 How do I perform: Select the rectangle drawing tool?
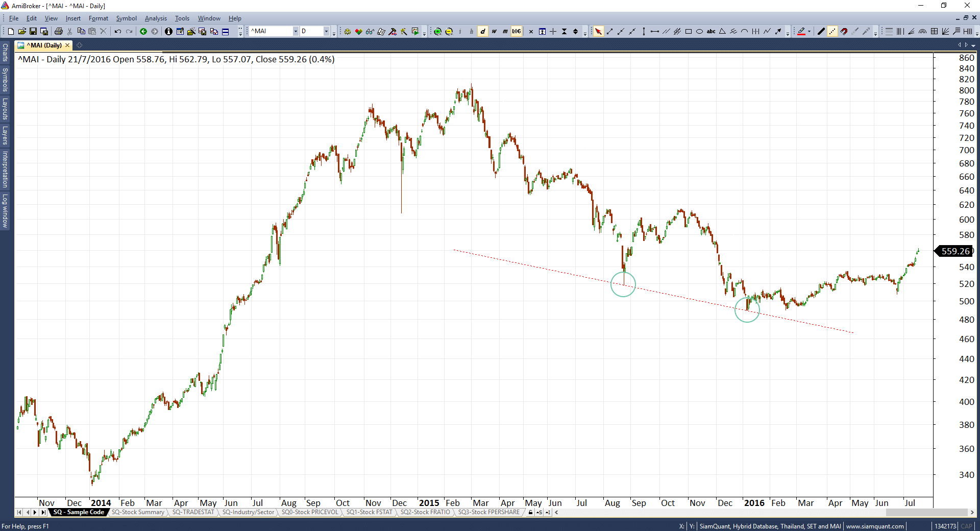[689, 32]
